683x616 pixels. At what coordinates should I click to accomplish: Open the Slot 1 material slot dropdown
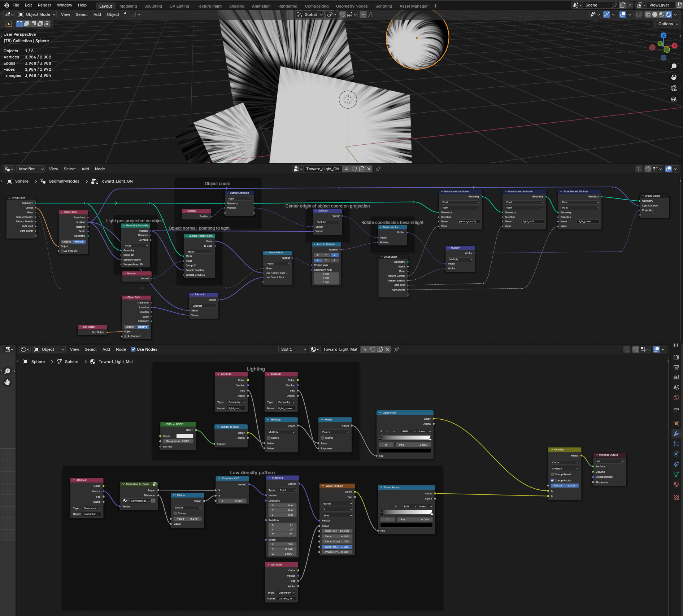293,349
